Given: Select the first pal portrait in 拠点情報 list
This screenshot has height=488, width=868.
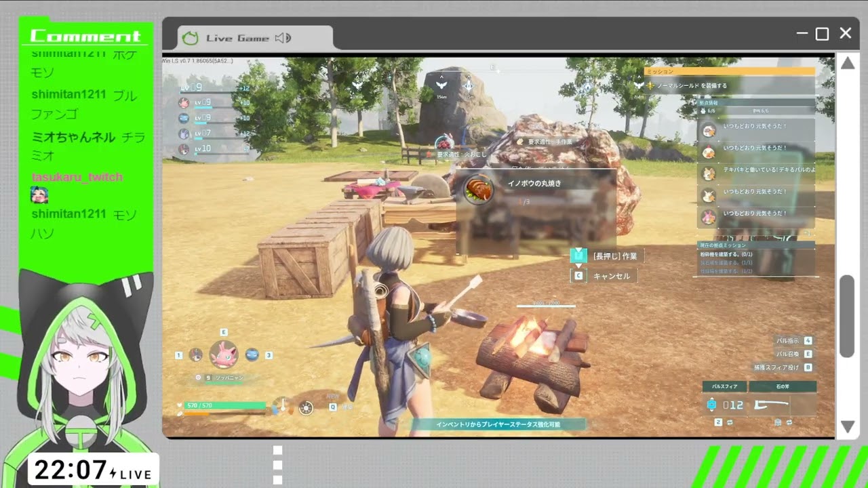Looking at the screenshot, I should pos(709,131).
